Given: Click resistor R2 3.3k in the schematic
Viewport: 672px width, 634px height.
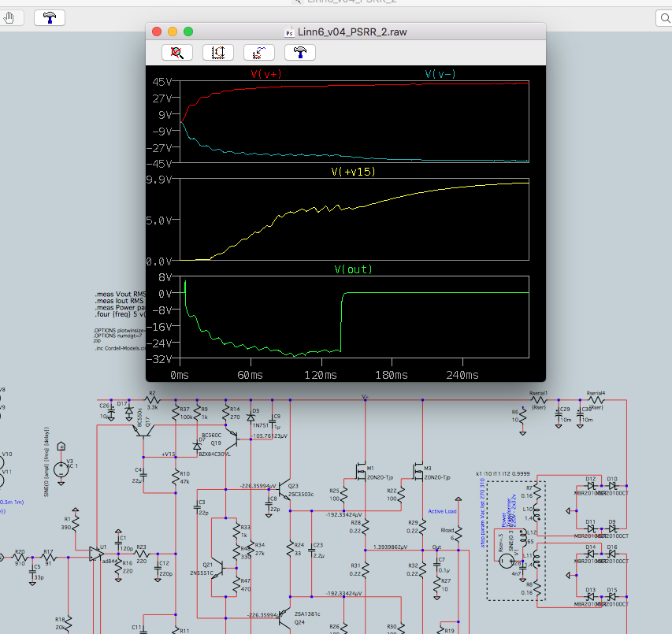Looking at the screenshot, I should [153, 400].
